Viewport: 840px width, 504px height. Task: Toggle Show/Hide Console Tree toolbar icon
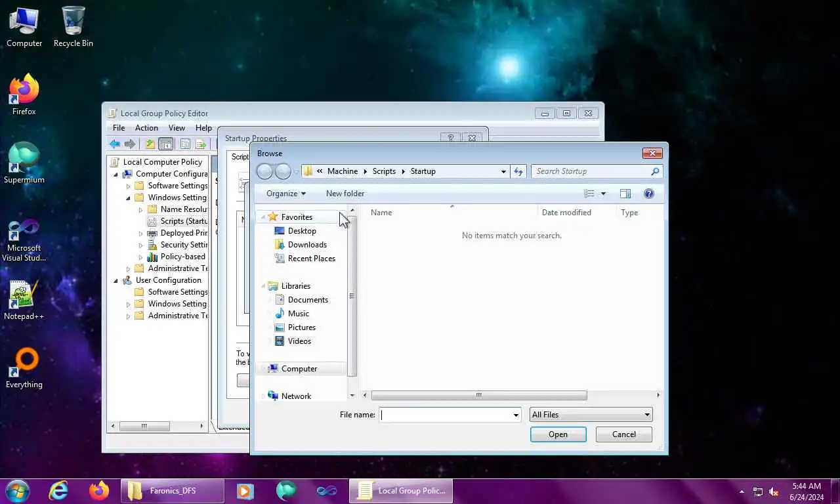tap(166, 144)
